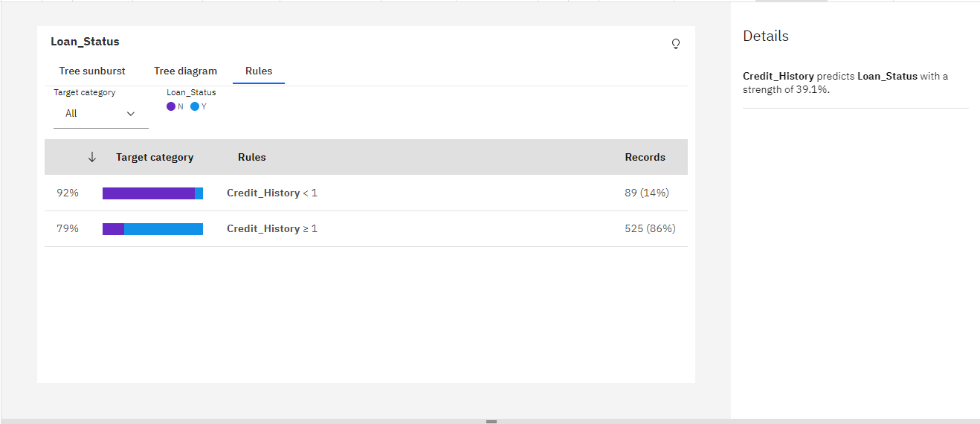980x424 pixels.
Task: Click the purple N legend dot
Action: (171, 106)
